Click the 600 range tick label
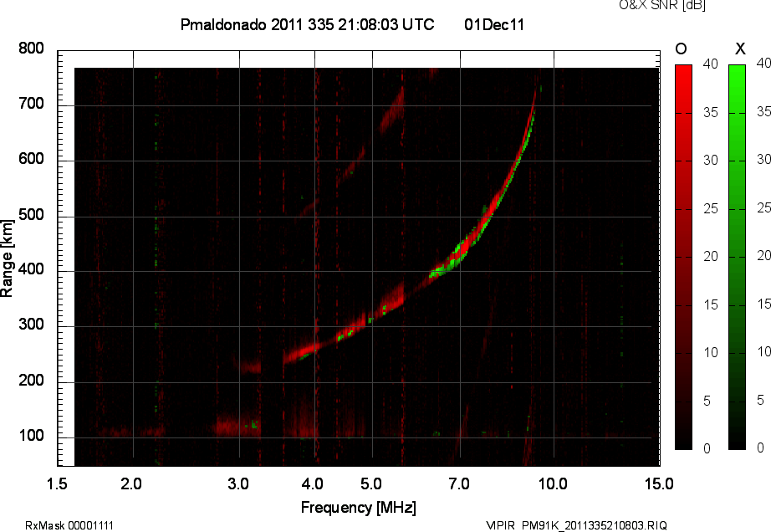The image size is (771, 532). [31, 159]
